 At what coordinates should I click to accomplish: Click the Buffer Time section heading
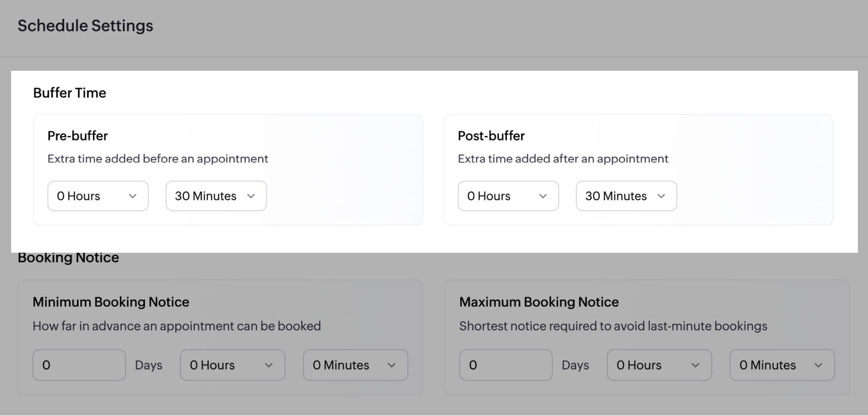[x=70, y=93]
